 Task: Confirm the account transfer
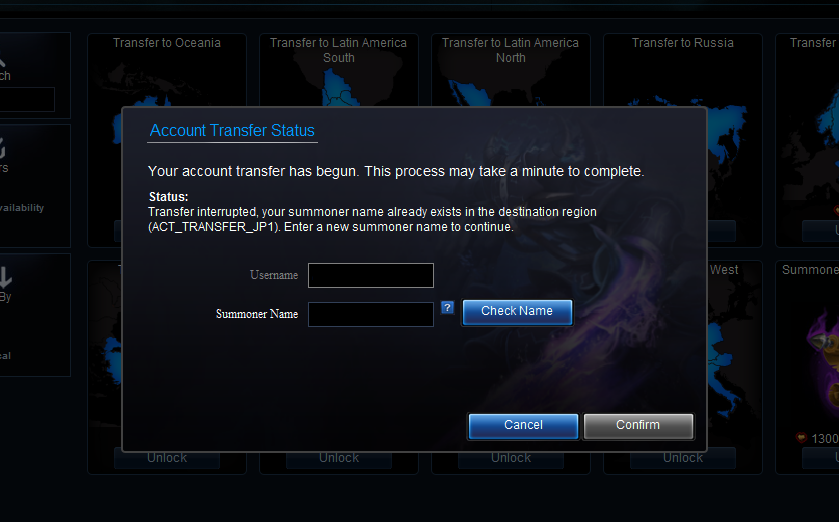coord(638,426)
